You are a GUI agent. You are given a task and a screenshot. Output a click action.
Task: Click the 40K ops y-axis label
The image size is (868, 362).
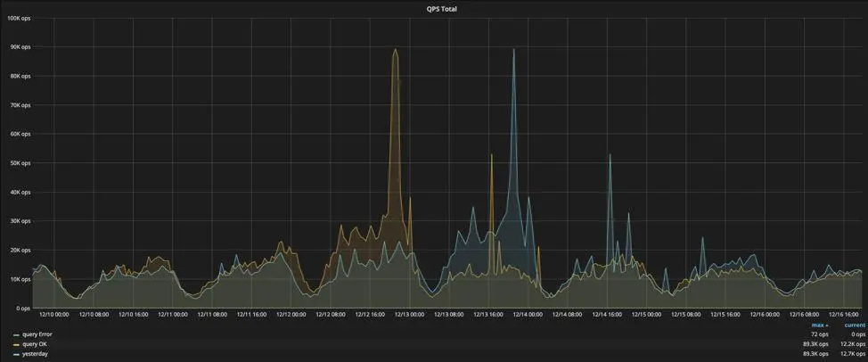pos(20,192)
